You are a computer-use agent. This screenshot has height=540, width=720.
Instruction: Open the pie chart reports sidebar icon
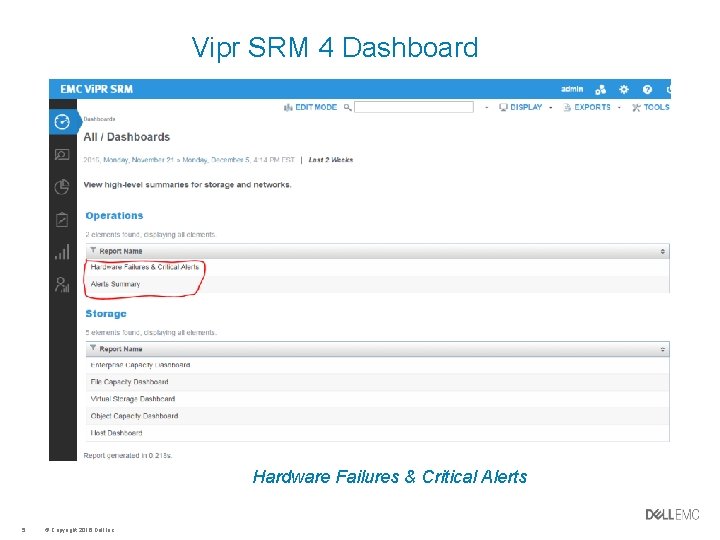[x=62, y=187]
